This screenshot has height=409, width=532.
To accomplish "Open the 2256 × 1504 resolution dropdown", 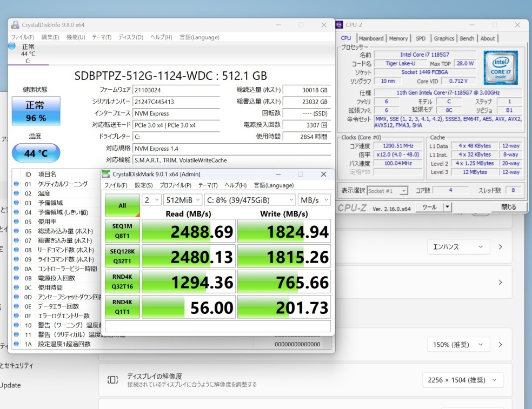I will [x=463, y=380].
